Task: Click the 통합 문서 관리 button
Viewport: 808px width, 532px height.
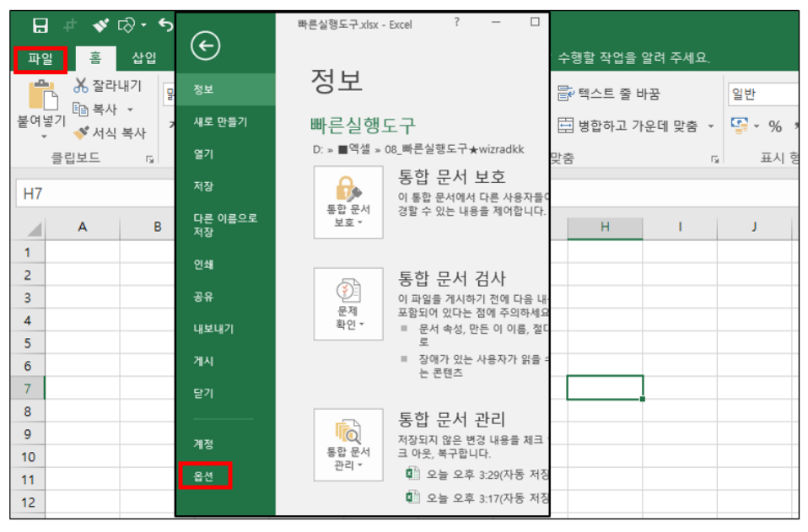Action: click(x=348, y=445)
